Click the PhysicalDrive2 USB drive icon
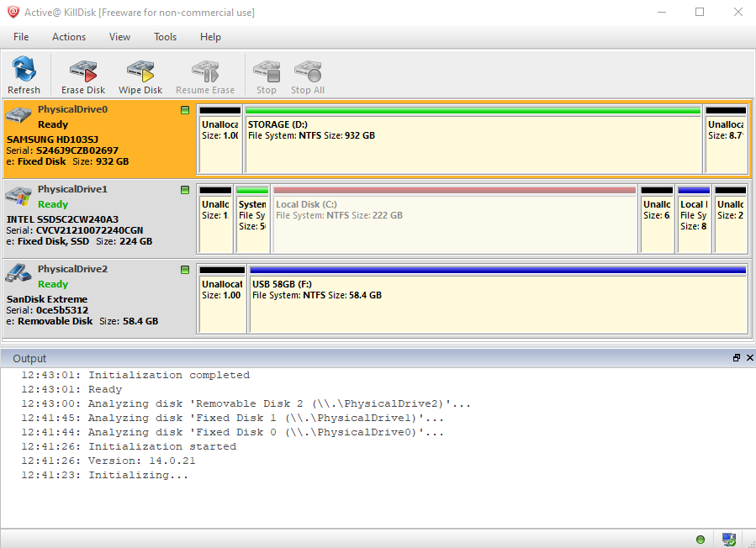The width and height of the screenshot is (756, 548). (x=19, y=273)
